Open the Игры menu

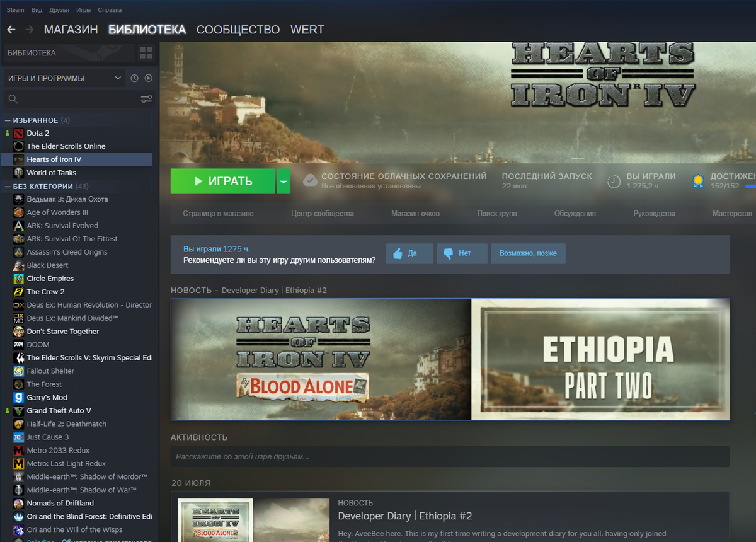83,10
